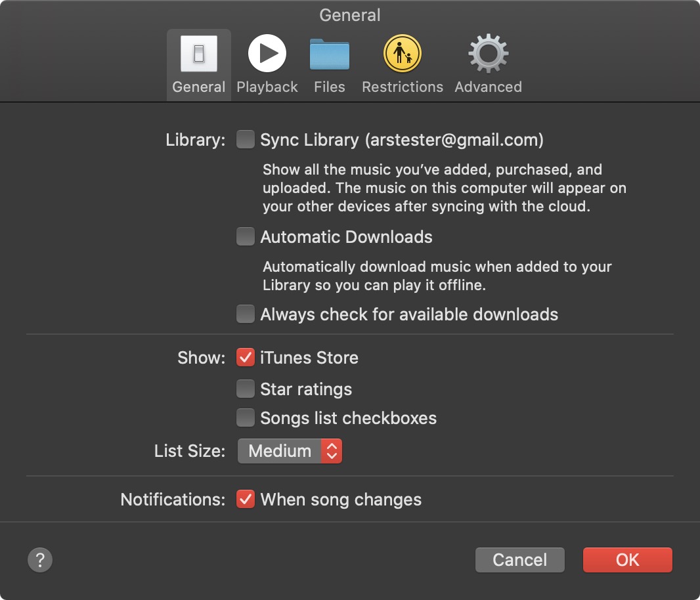The width and height of the screenshot is (700, 600).
Task: Select the Files folder icon
Action: pos(329,54)
